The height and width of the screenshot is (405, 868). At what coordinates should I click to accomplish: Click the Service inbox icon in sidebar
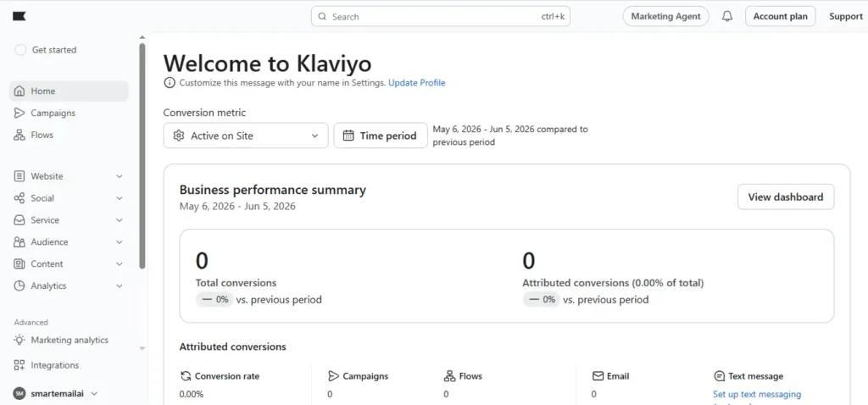(x=19, y=220)
